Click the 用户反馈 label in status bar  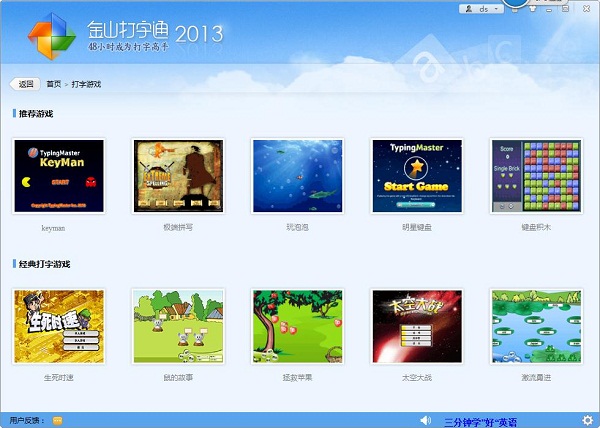[27, 421]
